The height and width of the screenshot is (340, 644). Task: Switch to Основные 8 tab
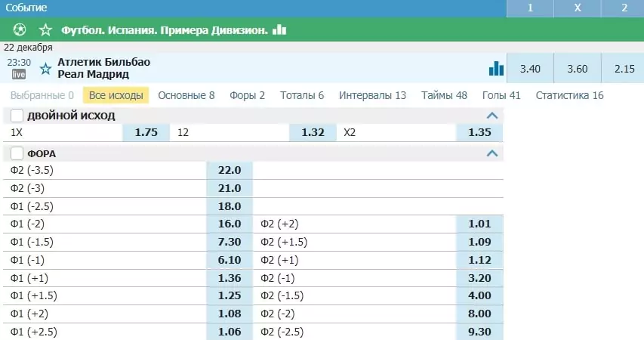[x=186, y=95]
